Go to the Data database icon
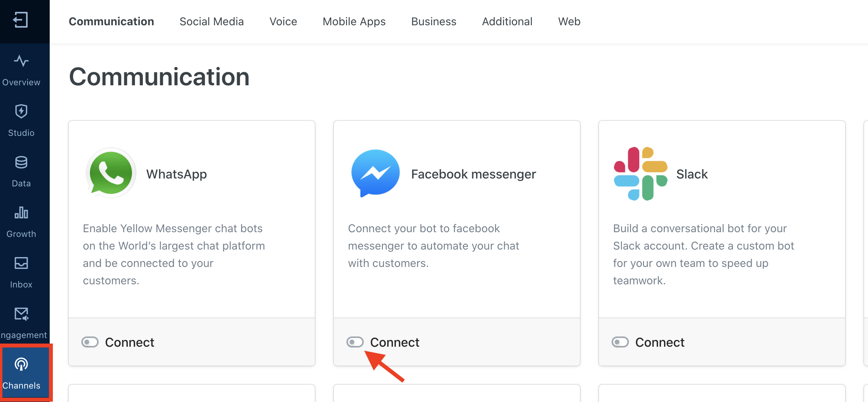868x402 pixels. [x=21, y=162]
